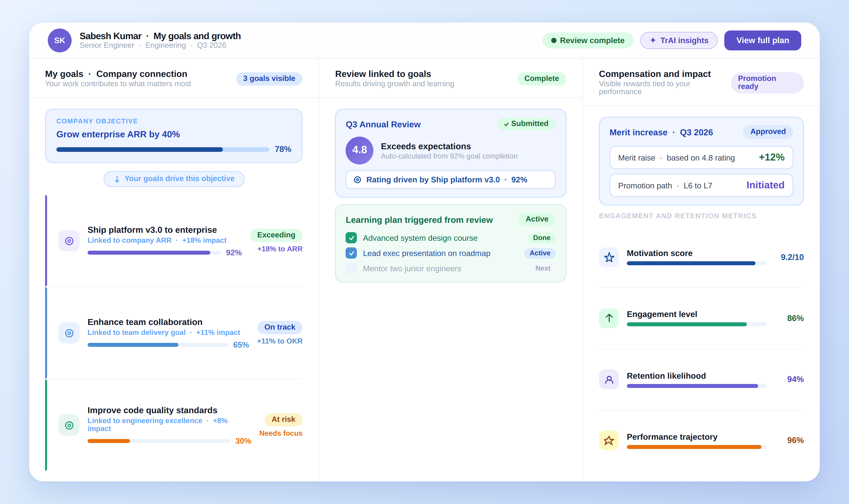Click the Review complete status pill
The image size is (849, 504).
(x=587, y=40)
